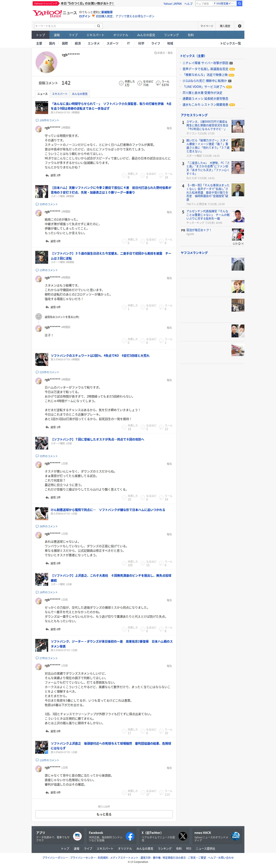Switch to profile's みんなの意見 tab
276x868 pixels.
tap(80, 94)
